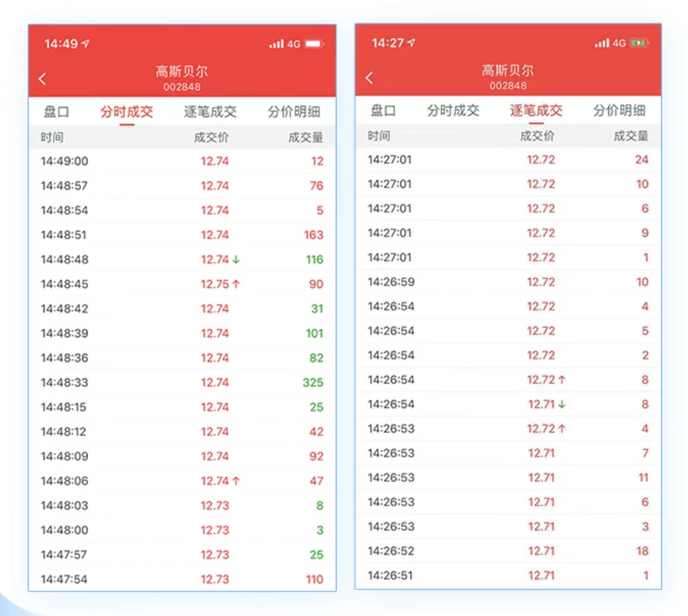Tap the stock code 002848 on the right

pos(508,85)
